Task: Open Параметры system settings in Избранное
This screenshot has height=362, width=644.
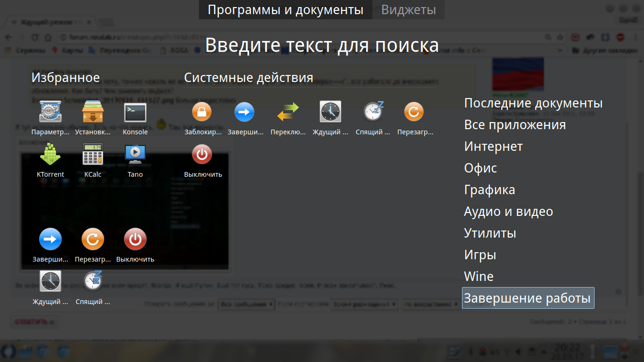Action: (x=50, y=113)
